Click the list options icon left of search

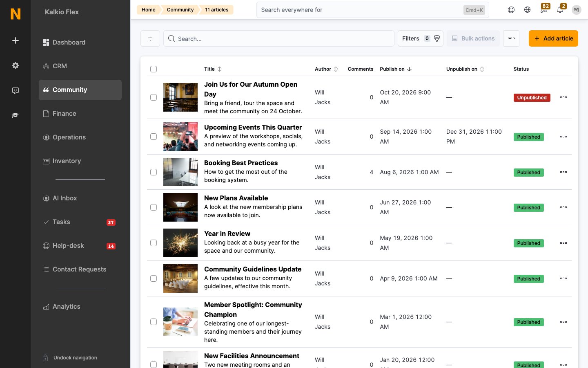click(x=150, y=38)
